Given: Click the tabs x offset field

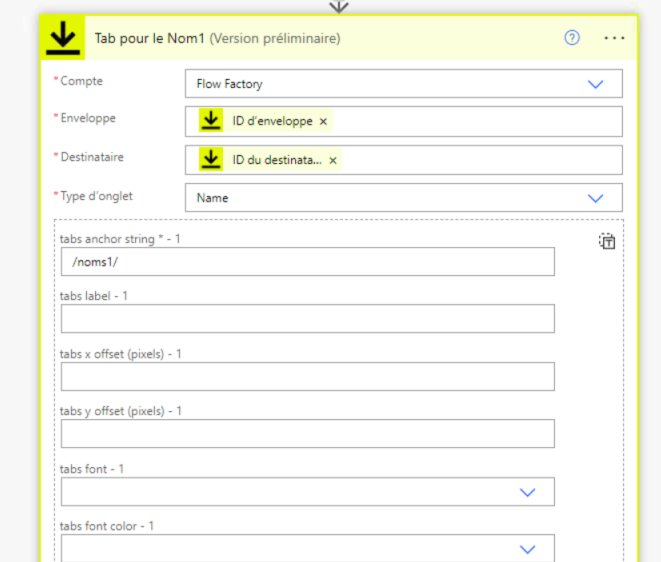Looking at the screenshot, I should click(307, 377).
